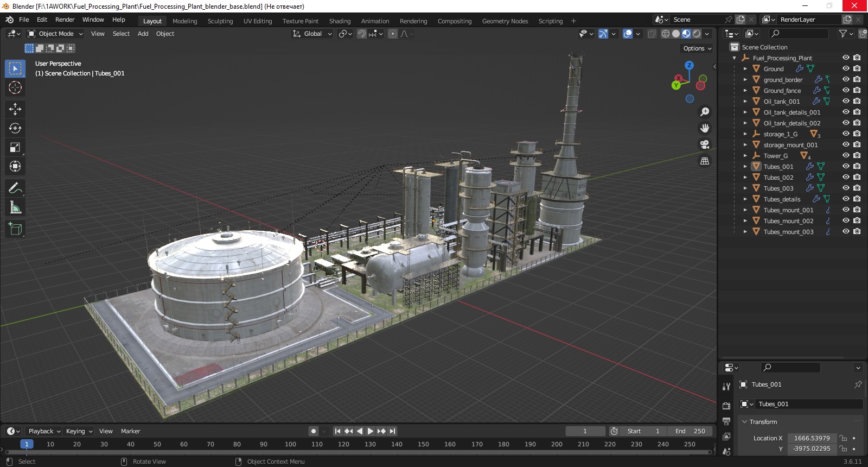The height and width of the screenshot is (467, 868).
Task: Switch to rendered viewport shading
Action: (697, 34)
